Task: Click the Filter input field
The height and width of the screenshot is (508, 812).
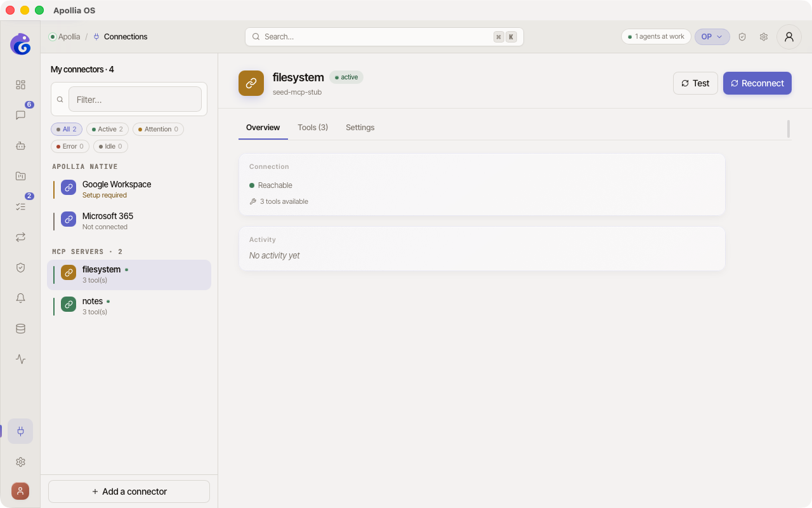Action: [x=135, y=99]
